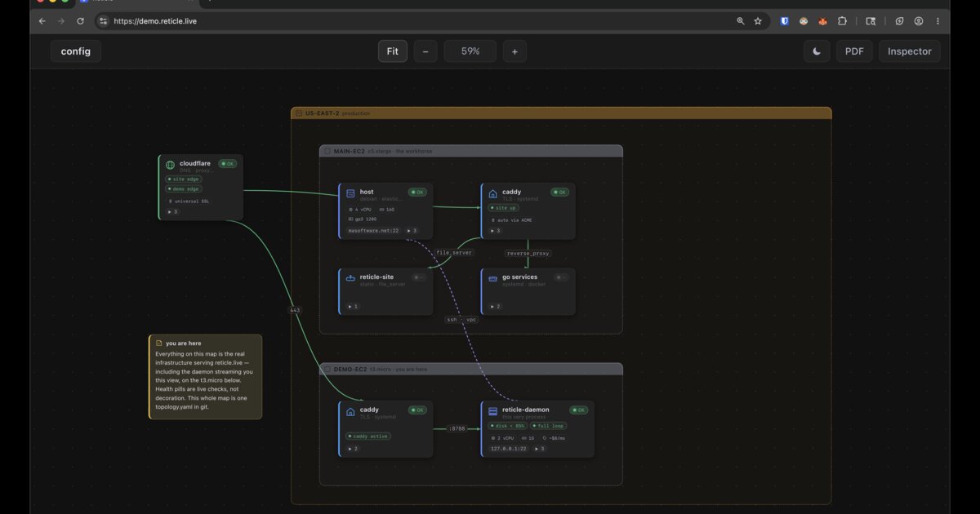Collapse the MAIN-EC2 group checkbox
The width and height of the screenshot is (980, 514).
tap(327, 151)
